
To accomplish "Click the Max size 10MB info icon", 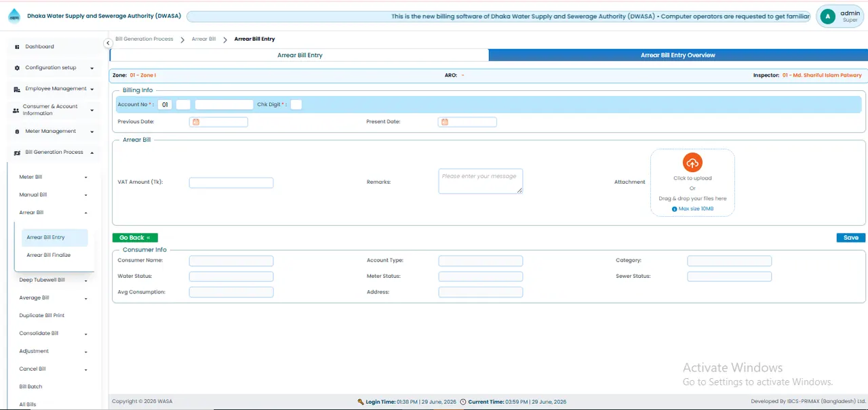I will [x=674, y=209].
